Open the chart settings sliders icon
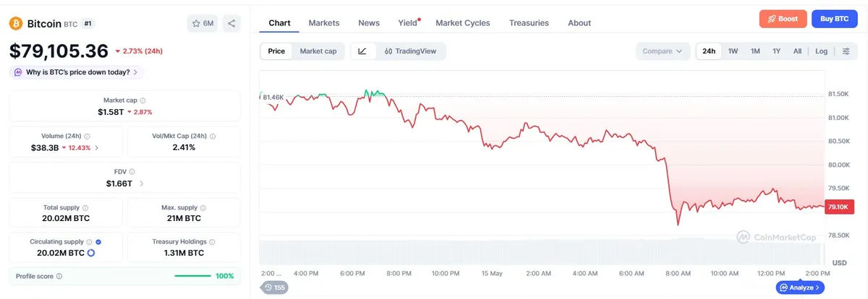 point(846,51)
